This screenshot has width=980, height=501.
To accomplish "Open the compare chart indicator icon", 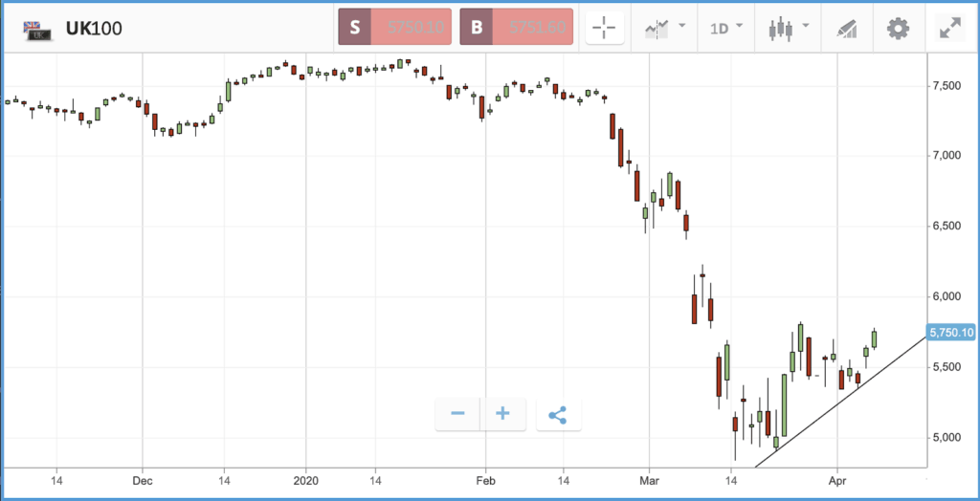I will (657, 28).
